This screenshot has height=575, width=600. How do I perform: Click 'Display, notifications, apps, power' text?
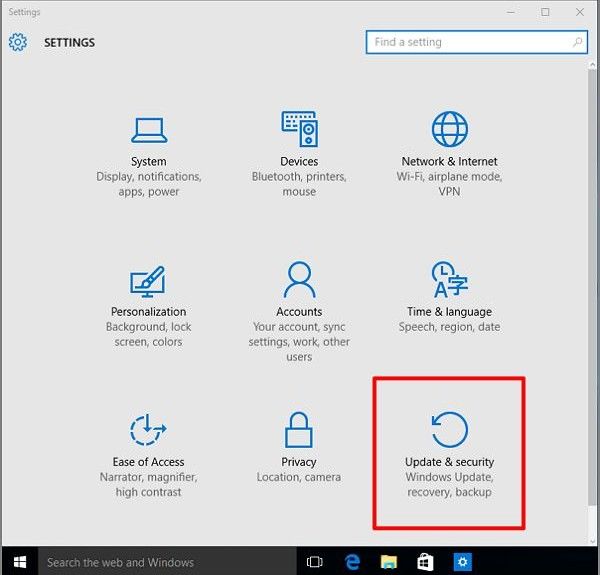[148, 184]
